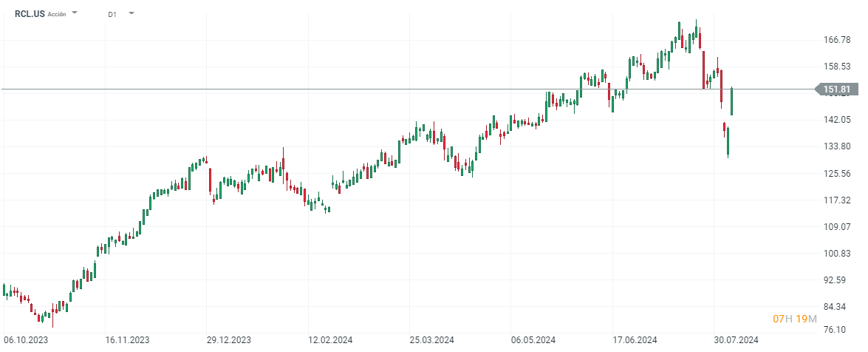This screenshot has height=352, width=868.
Task: Click the 16.11.2023 date on time axis
Action: (128, 340)
